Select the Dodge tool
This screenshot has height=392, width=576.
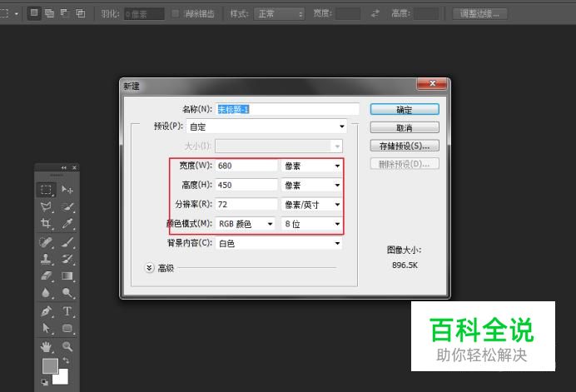click(x=67, y=292)
